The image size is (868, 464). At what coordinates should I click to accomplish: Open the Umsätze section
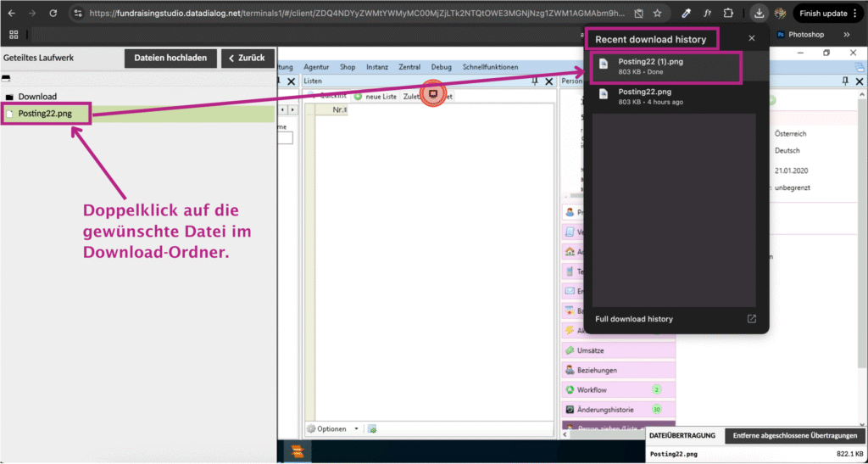pos(618,350)
